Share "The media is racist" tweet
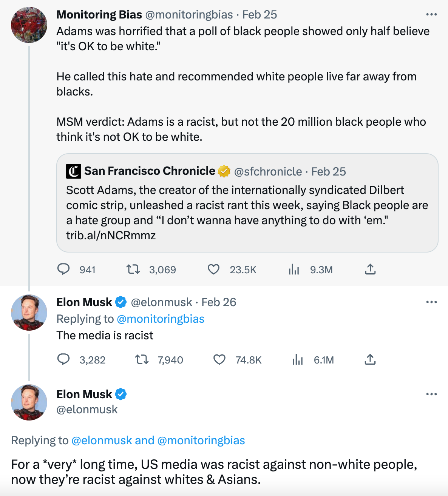The image size is (448, 496). click(x=370, y=359)
